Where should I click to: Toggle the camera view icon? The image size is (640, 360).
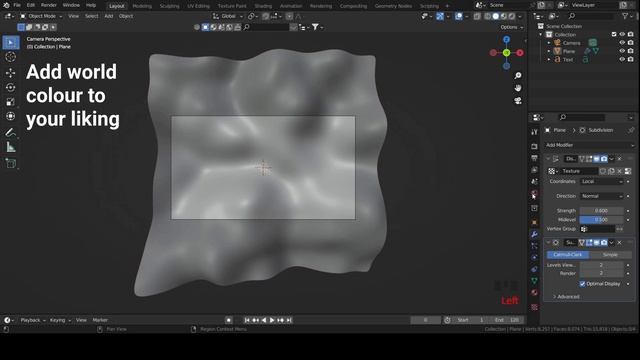pos(518,101)
